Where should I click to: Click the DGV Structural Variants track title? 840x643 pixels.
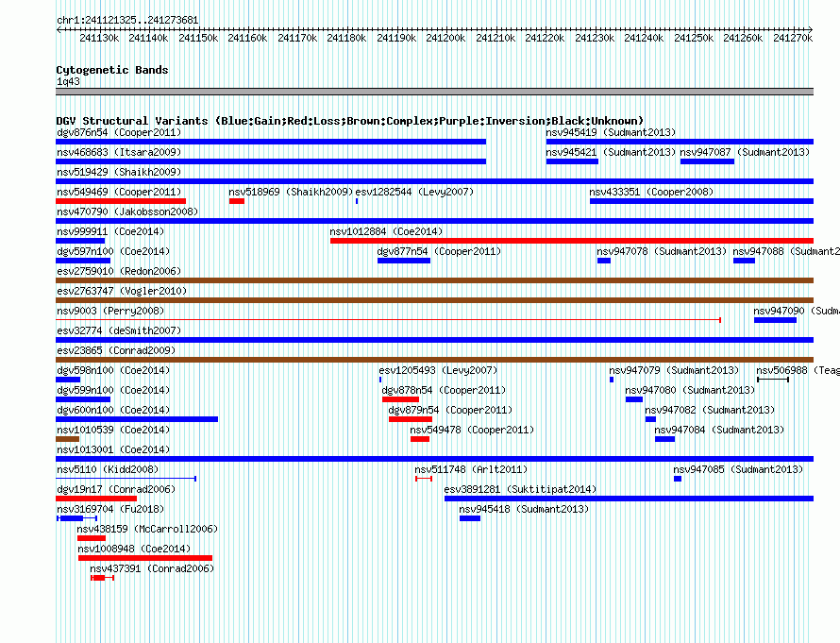tap(350, 121)
